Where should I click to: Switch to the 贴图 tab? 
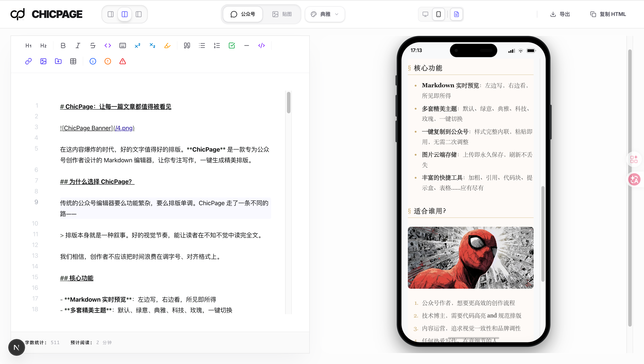[x=282, y=14]
